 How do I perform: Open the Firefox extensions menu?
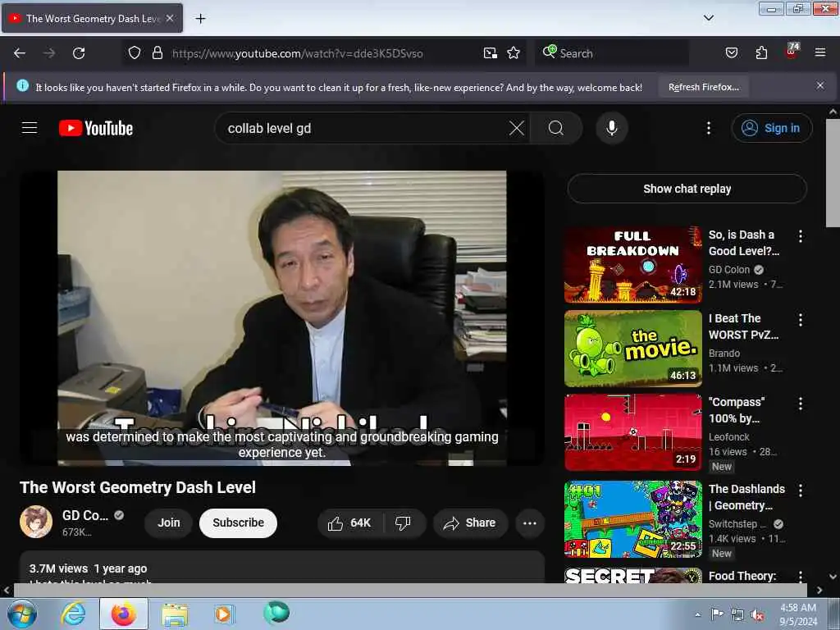(761, 53)
